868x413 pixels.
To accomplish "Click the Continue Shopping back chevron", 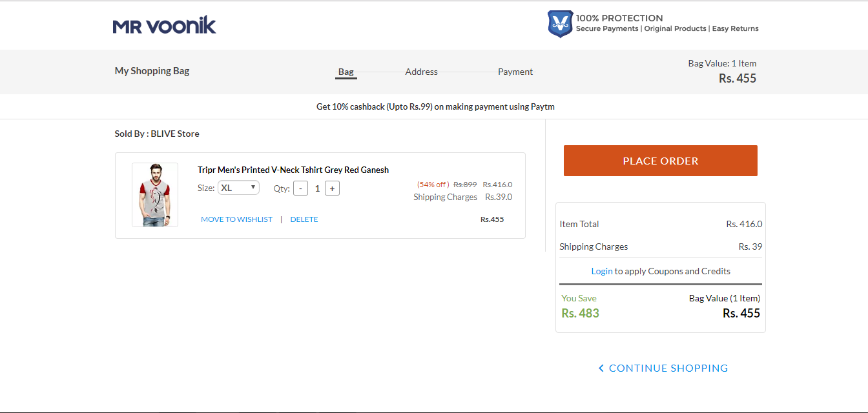I will (601, 368).
